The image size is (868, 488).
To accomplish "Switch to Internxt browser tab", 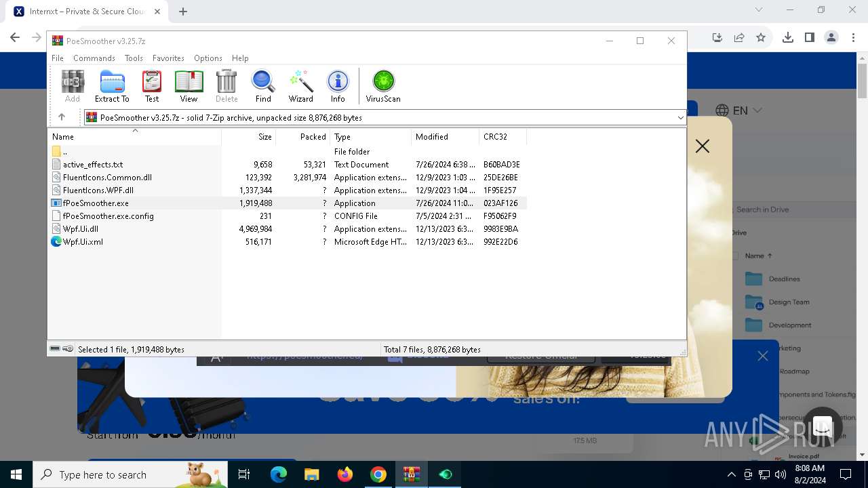I will 86,12.
